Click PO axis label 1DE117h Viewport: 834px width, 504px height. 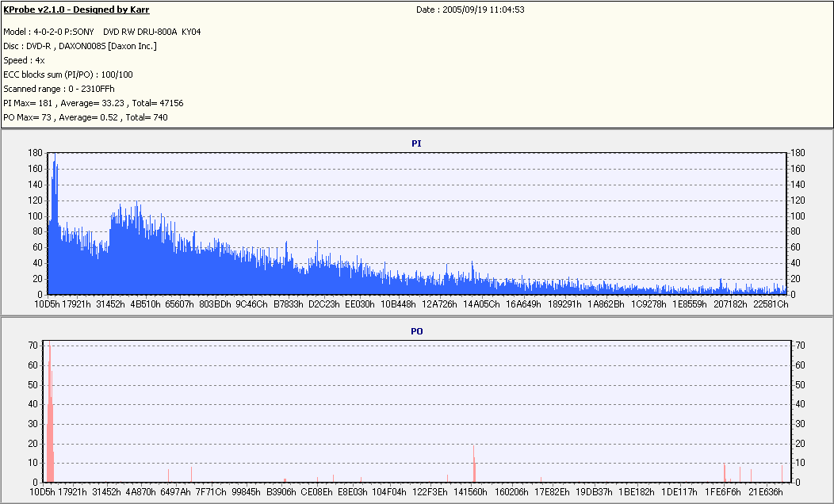678,492
